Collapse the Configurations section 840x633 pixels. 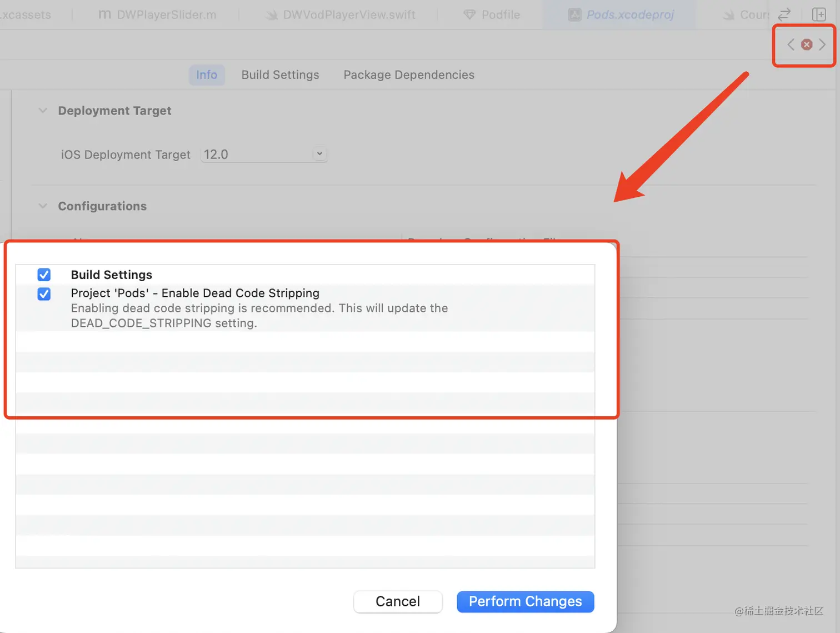click(x=43, y=206)
